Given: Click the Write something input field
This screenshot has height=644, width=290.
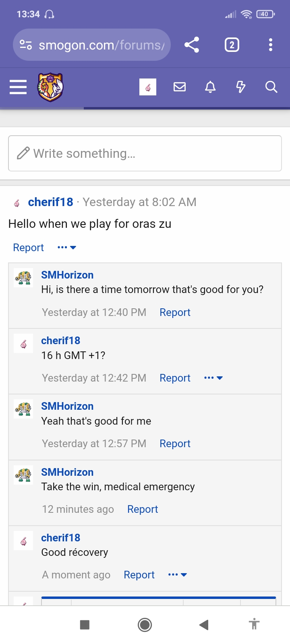Looking at the screenshot, I should click(x=145, y=153).
